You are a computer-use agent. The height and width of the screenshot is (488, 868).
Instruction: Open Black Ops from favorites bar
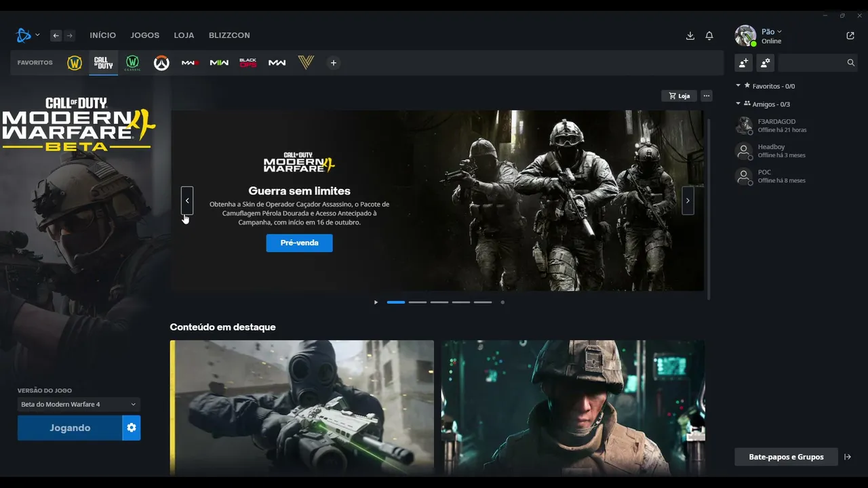[x=248, y=63]
